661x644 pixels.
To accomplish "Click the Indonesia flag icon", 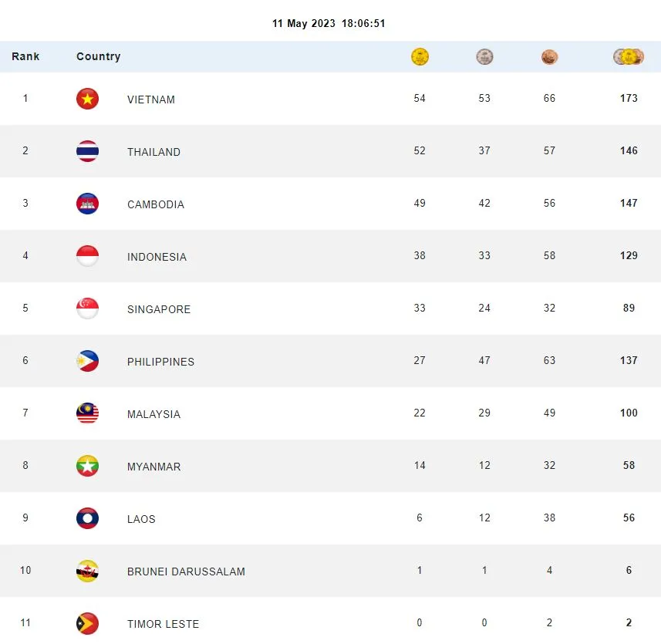I will click(x=87, y=257).
